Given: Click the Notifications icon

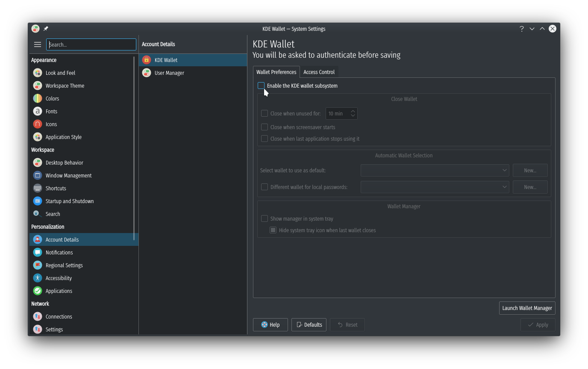Looking at the screenshot, I should [38, 252].
